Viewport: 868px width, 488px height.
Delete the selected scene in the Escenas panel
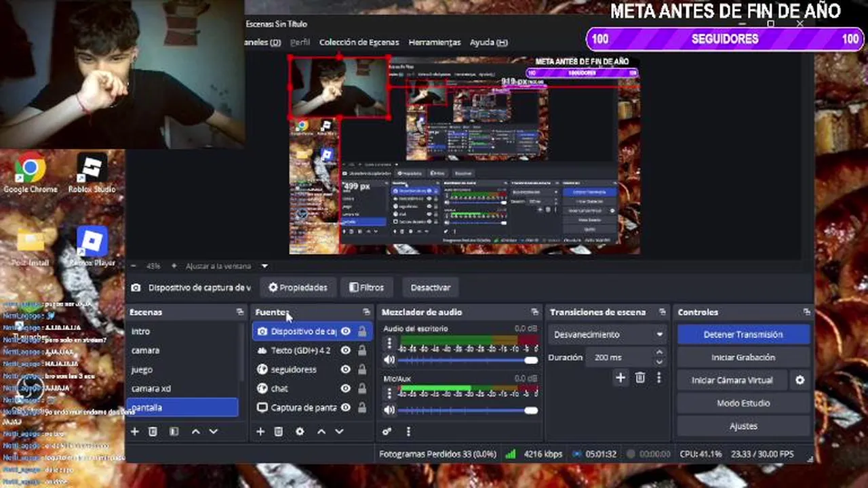coord(153,431)
